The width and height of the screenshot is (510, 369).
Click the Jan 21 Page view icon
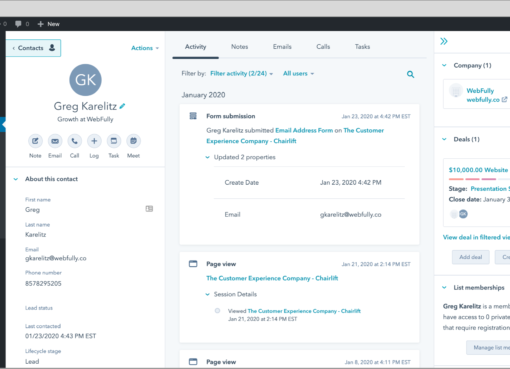coord(193,264)
